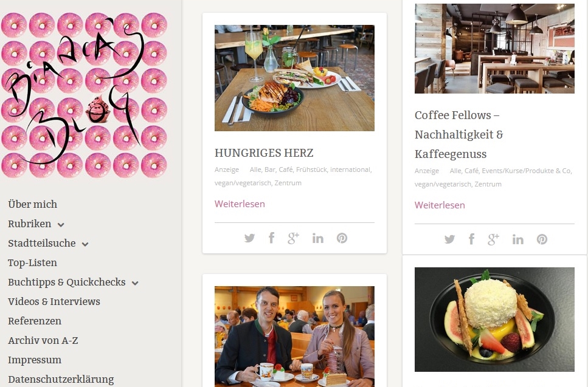Share Coffee Fellows post on LinkedIn
This screenshot has height=387, width=588.
coord(517,239)
